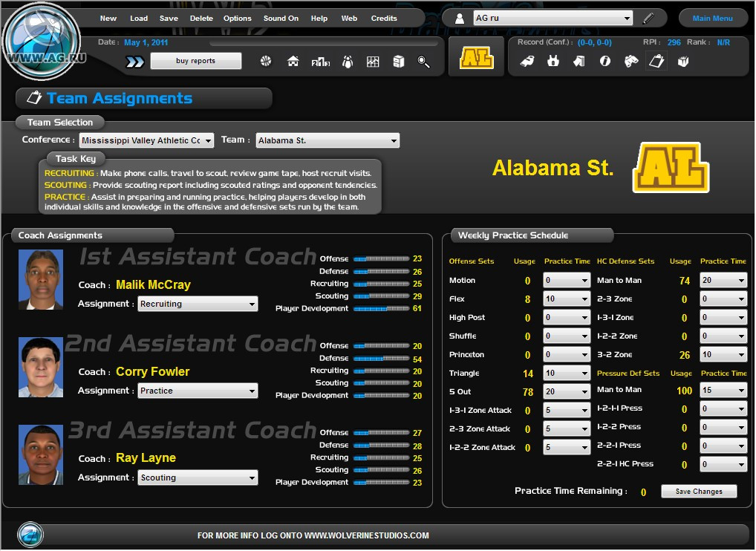This screenshot has width=756, height=551.
Task: Open the AG ru profile dropdown
Action: 553,19
